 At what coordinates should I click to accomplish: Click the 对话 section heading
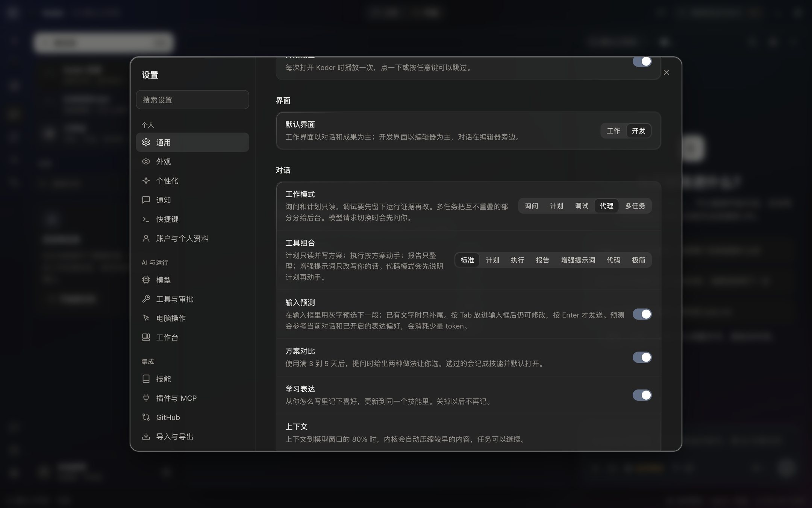click(x=283, y=170)
